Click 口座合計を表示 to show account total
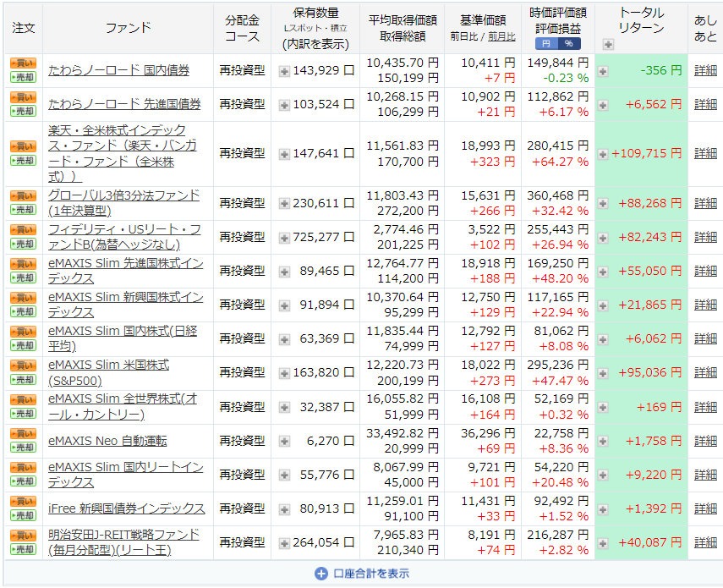 pos(362,574)
